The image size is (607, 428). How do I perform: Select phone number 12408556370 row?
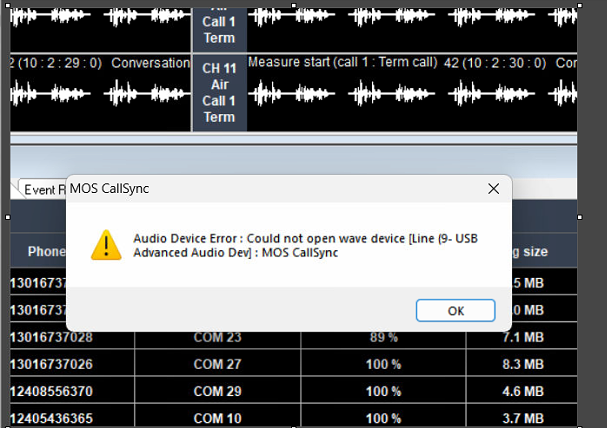tap(51, 391)
